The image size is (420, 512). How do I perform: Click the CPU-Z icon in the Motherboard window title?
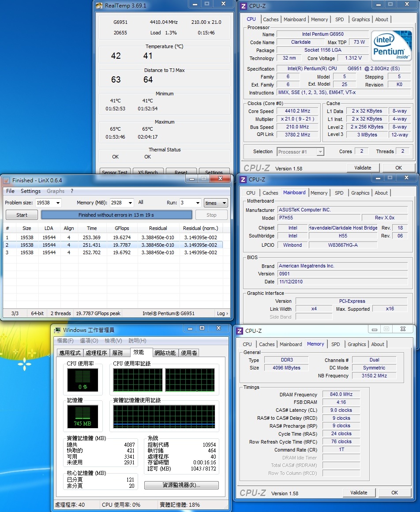pos(243,179)
